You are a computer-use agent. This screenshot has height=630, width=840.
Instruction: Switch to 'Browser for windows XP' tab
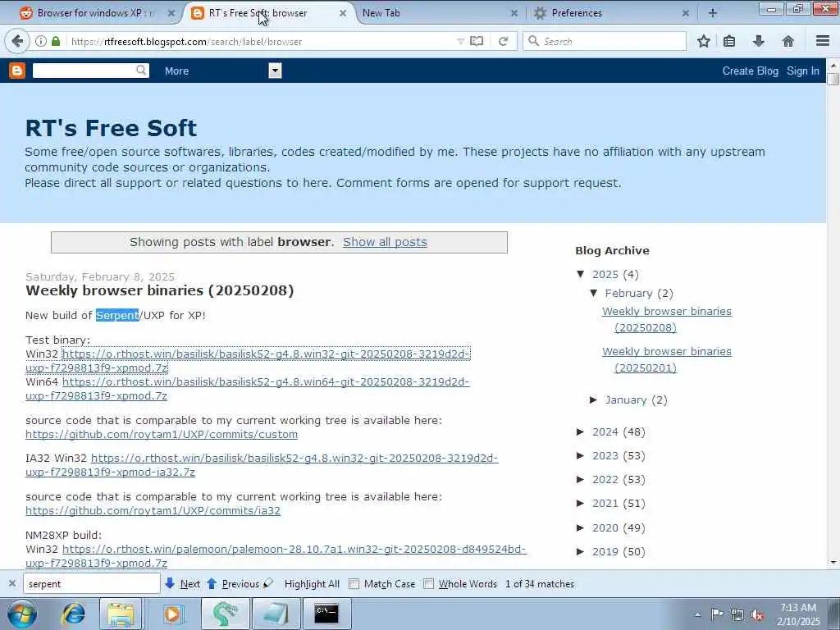point(95,13)
